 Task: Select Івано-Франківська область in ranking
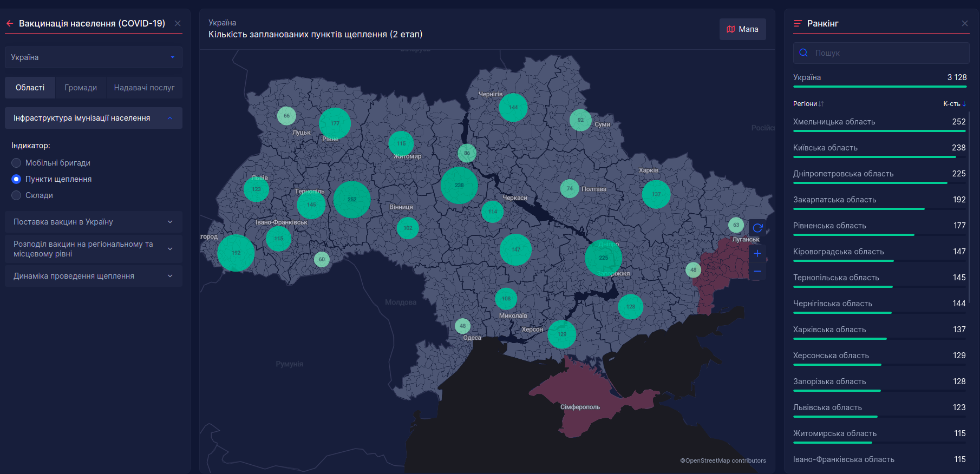(880, 460)
